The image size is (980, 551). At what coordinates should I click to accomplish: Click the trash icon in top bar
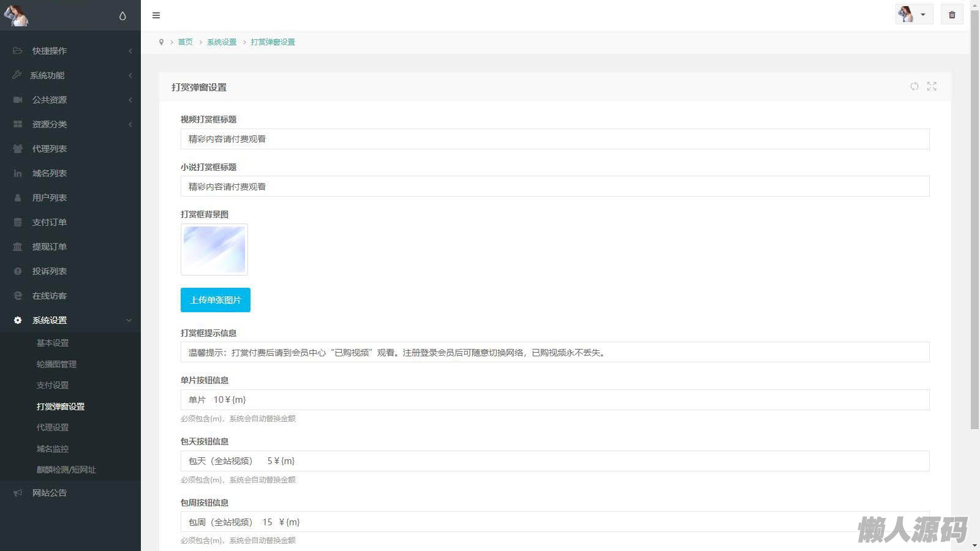tap(952, 15)
